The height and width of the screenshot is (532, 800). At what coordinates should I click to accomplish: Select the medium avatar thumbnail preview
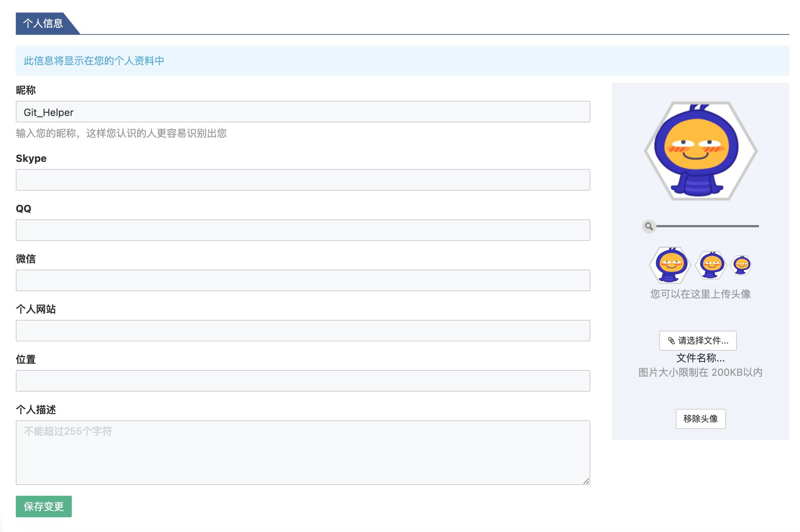tap(711, 265)
